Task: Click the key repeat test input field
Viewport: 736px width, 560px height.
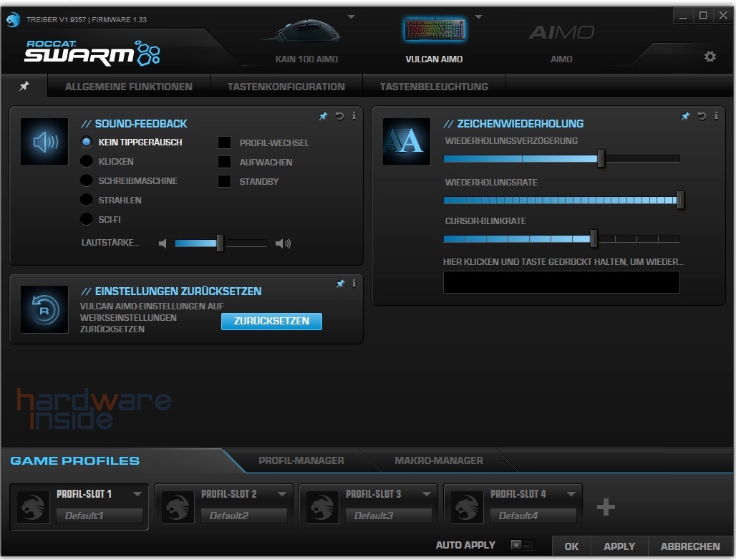Action: [561, 281]
